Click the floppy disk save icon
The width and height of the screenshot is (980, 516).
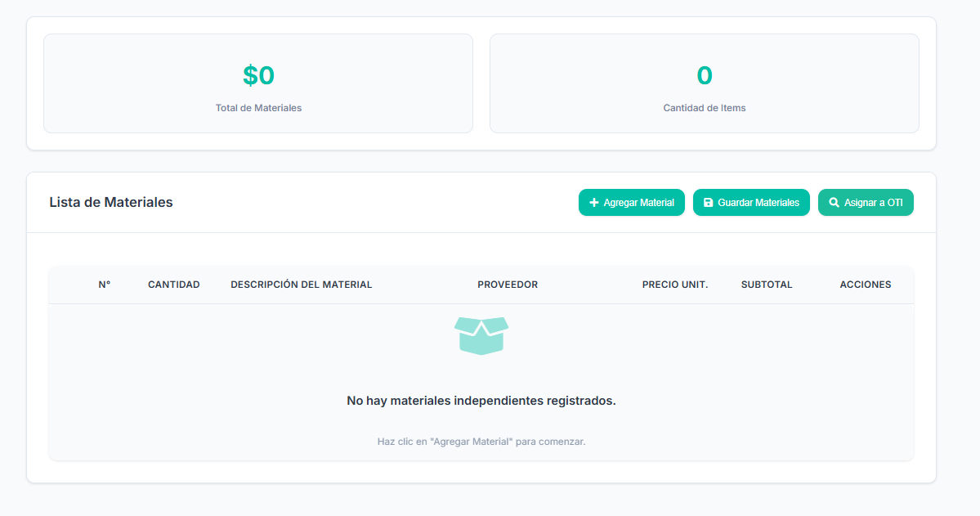(x=709, y=203)
